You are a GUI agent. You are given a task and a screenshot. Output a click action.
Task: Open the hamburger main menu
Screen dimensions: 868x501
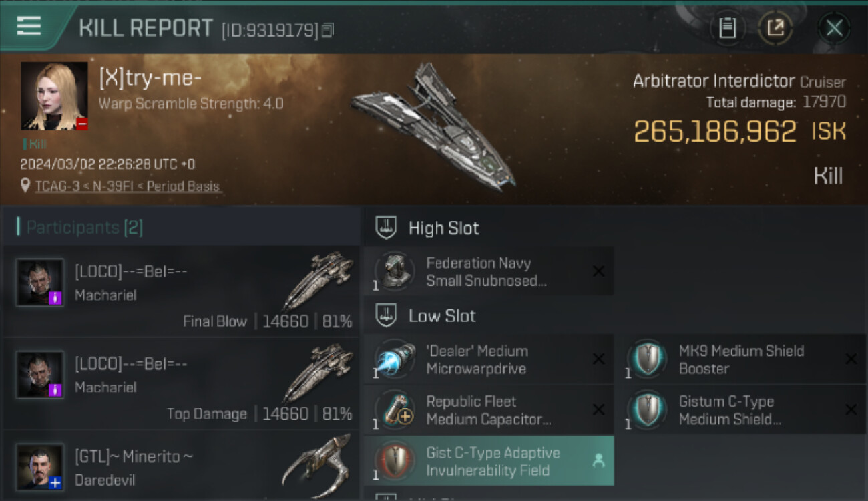(x=29, y=26)
